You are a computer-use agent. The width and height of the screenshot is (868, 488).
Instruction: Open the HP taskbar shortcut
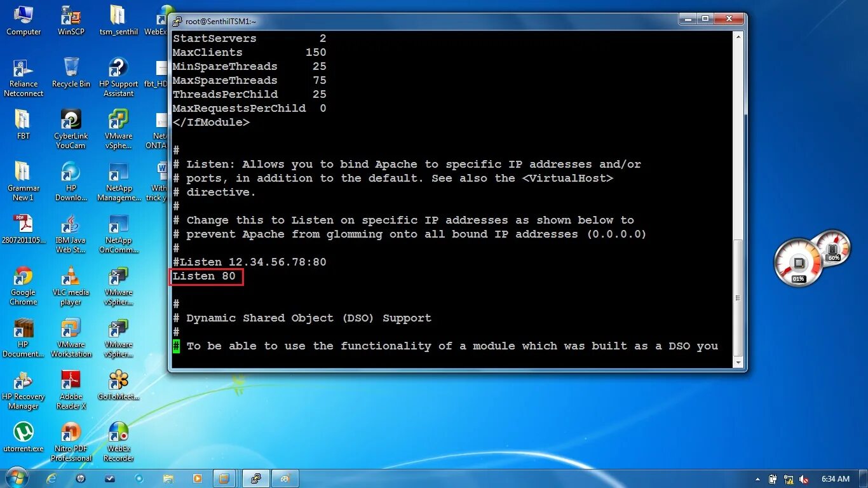[81, 478]
